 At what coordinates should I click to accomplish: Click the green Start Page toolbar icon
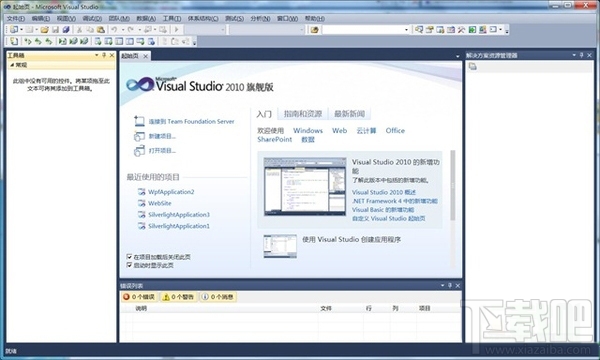coord(472,29)
